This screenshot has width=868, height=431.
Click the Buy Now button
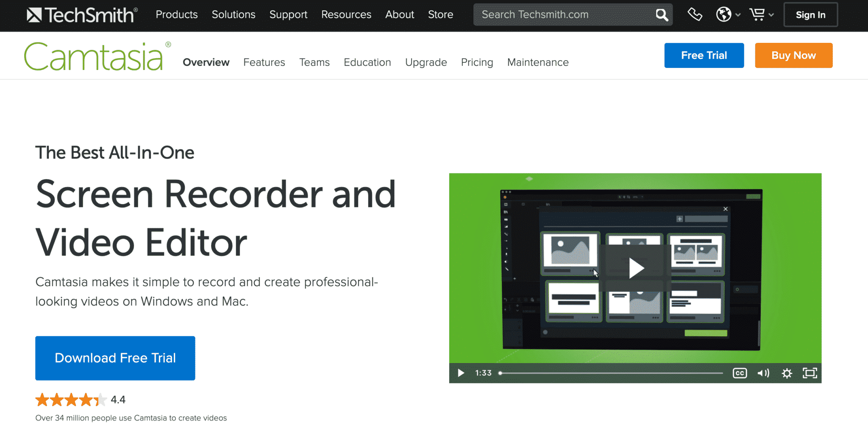tap(793, 55)
